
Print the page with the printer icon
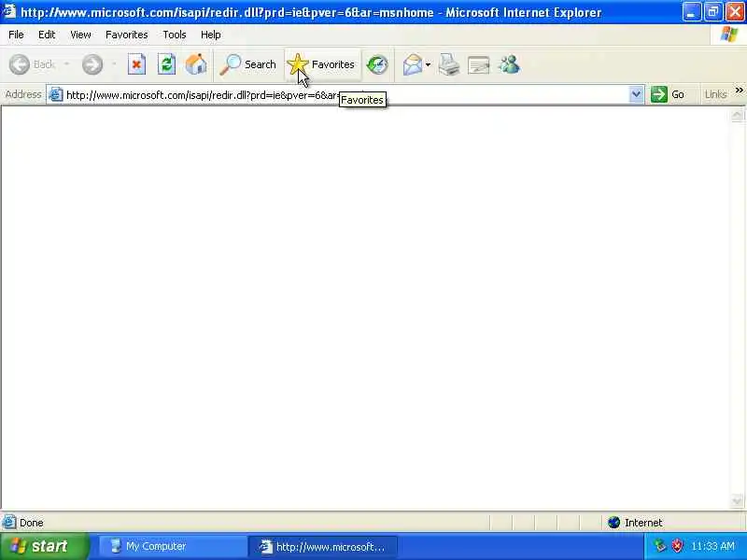[449, 64]
